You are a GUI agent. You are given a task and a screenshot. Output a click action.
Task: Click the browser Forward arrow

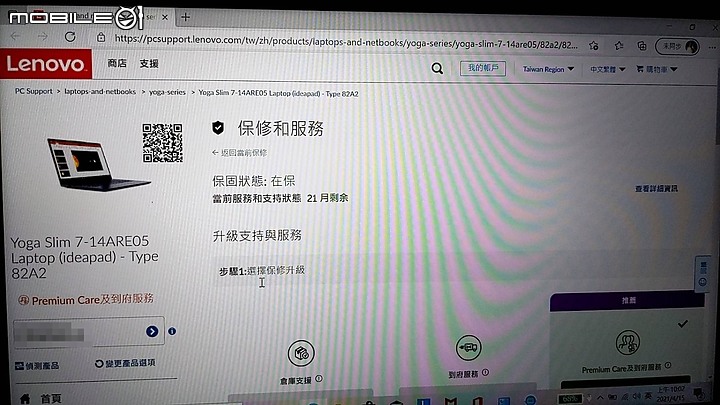pyautogui.click(x=42, y=36)
